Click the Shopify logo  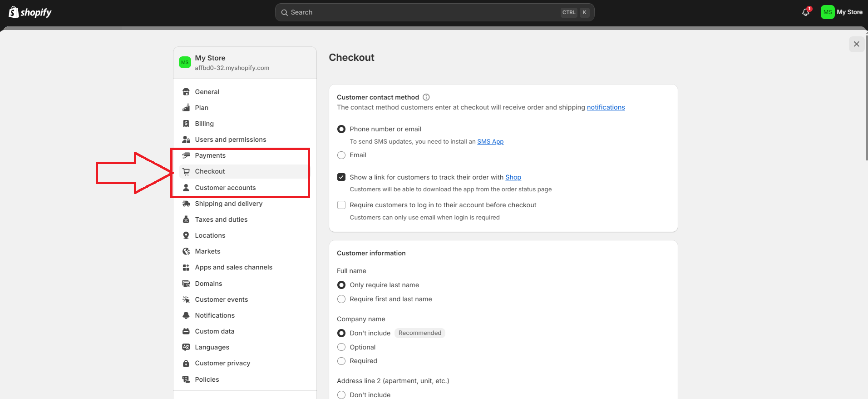30,12
